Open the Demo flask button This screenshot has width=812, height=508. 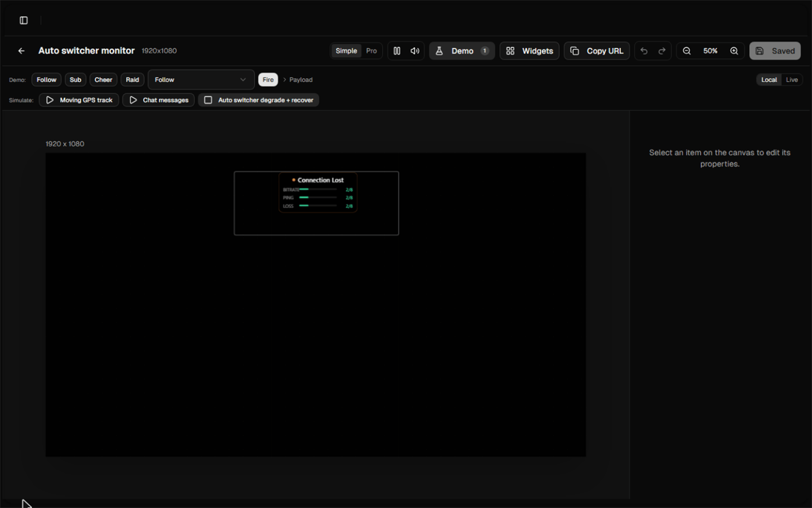pos(462,51)
